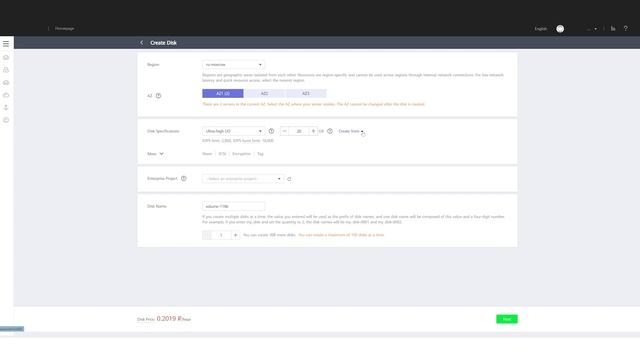Click the Create Disk page title
This screenshot has width=640, height=360.
pos(163,42)
